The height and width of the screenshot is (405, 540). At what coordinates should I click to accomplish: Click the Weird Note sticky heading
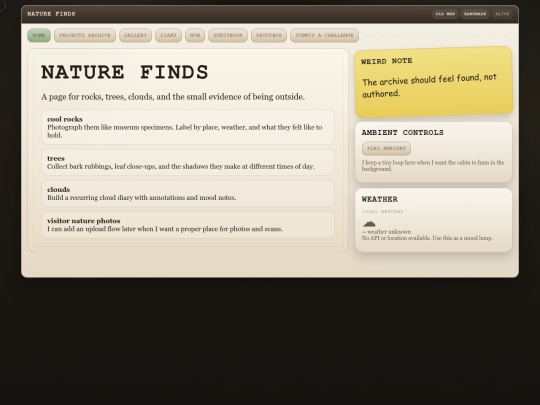[387, 61]
